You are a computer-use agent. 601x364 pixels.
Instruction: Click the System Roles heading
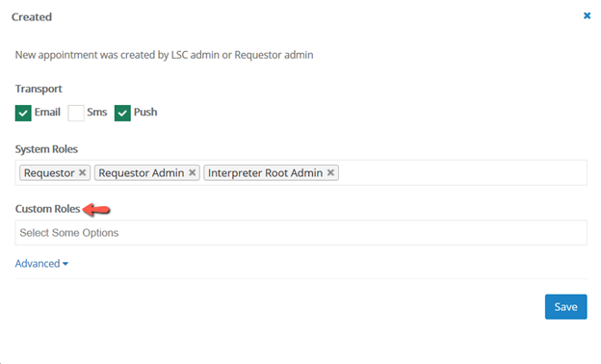(x=46, y=149)
